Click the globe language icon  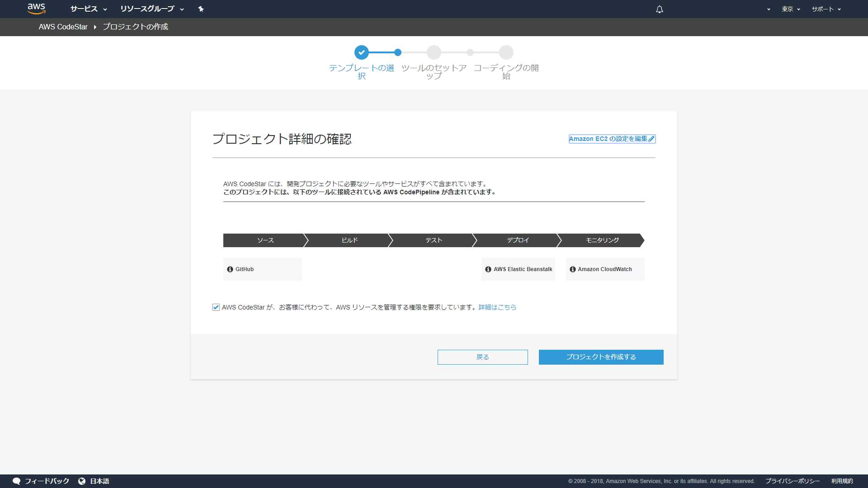[82, 481]
